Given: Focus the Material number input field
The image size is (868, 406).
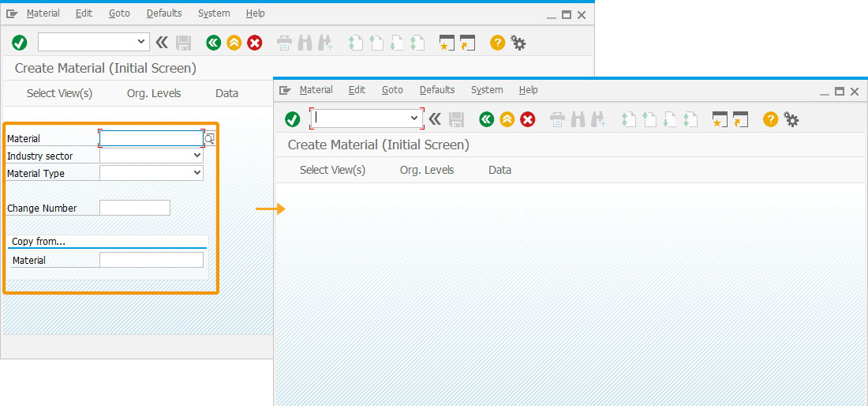Looking at the screenshot, I should point(152,138).
